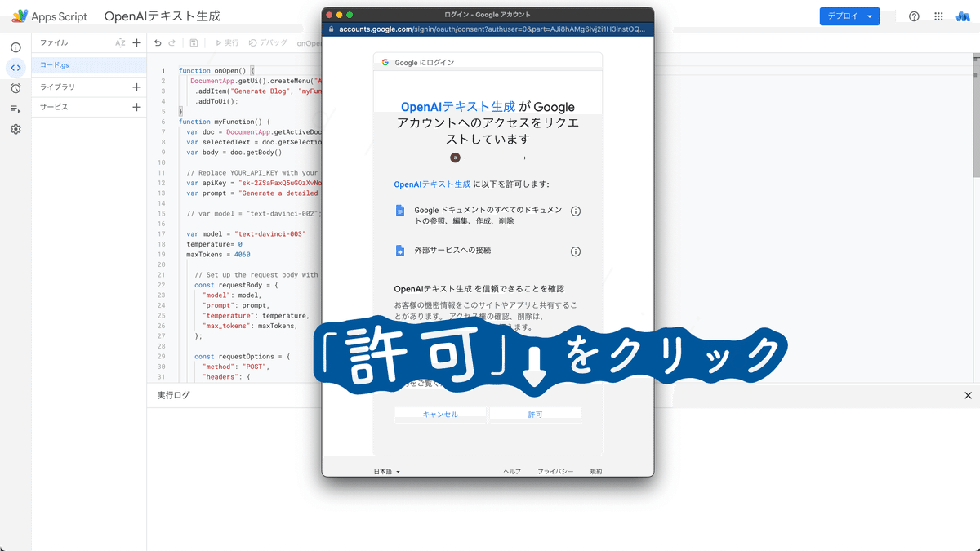Click the デバッグ debug button
Image resolution: width=980 pixels, height=551 pixels.
pyautogui.click(x=268, y=42)
